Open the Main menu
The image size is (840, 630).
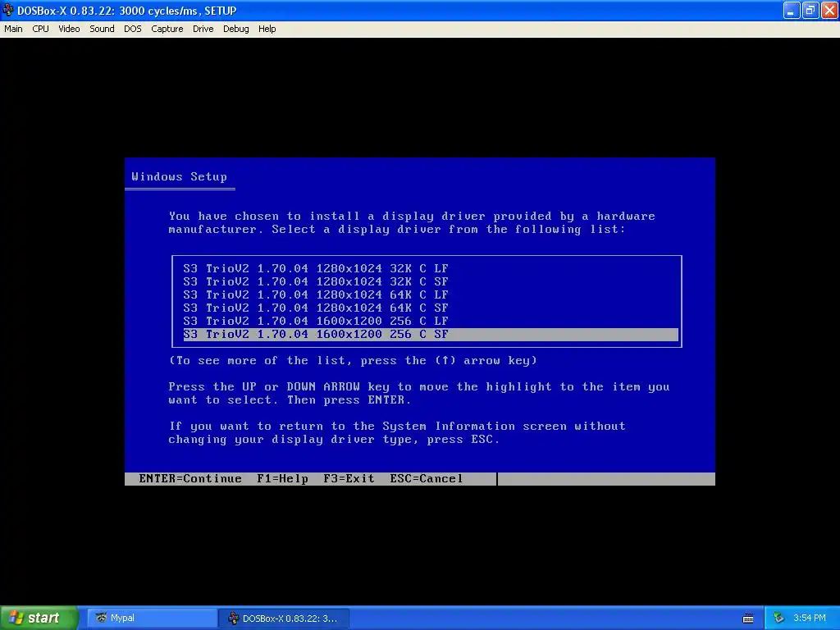(x=13, y=29)
